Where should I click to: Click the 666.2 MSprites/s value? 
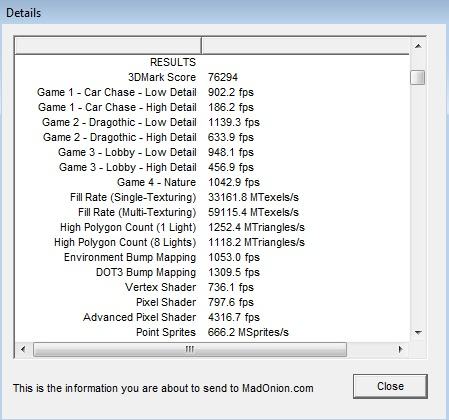(248, 332)
